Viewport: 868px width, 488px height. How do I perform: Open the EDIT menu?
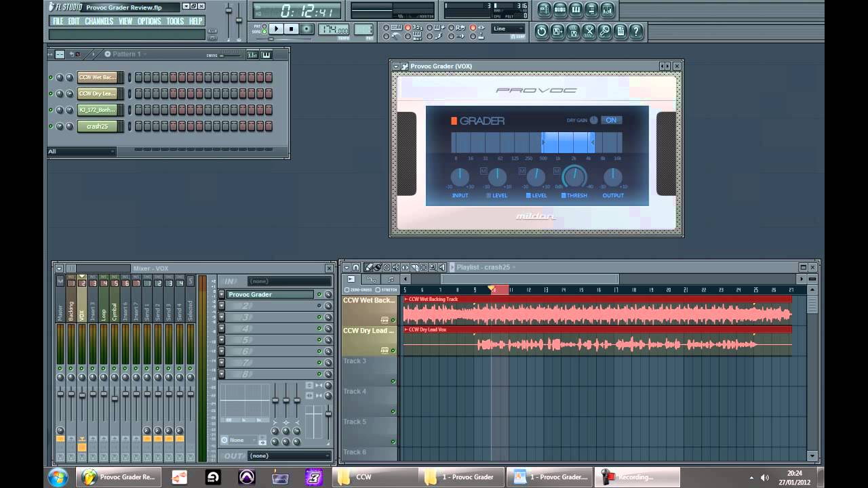pyautogui.click(x=74, y=21)
